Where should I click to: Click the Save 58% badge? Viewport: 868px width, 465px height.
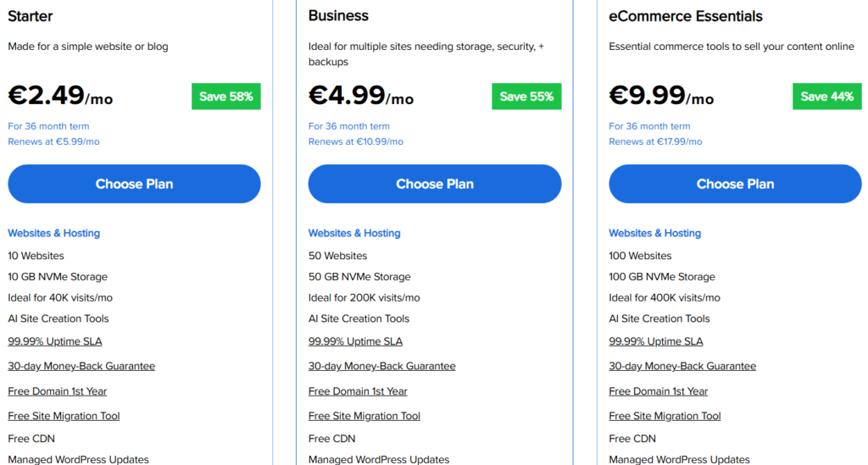pos(225,97)
